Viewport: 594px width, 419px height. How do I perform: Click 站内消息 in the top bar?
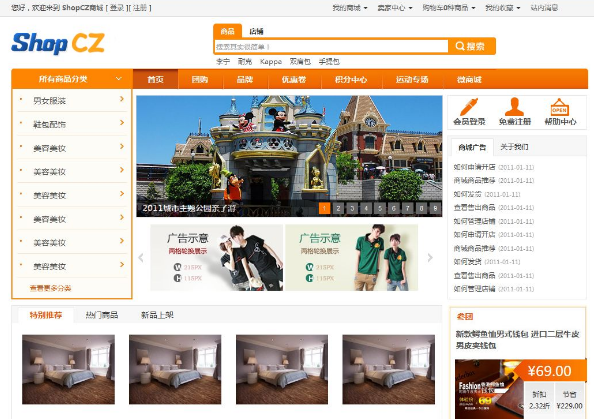click(544, 8)
